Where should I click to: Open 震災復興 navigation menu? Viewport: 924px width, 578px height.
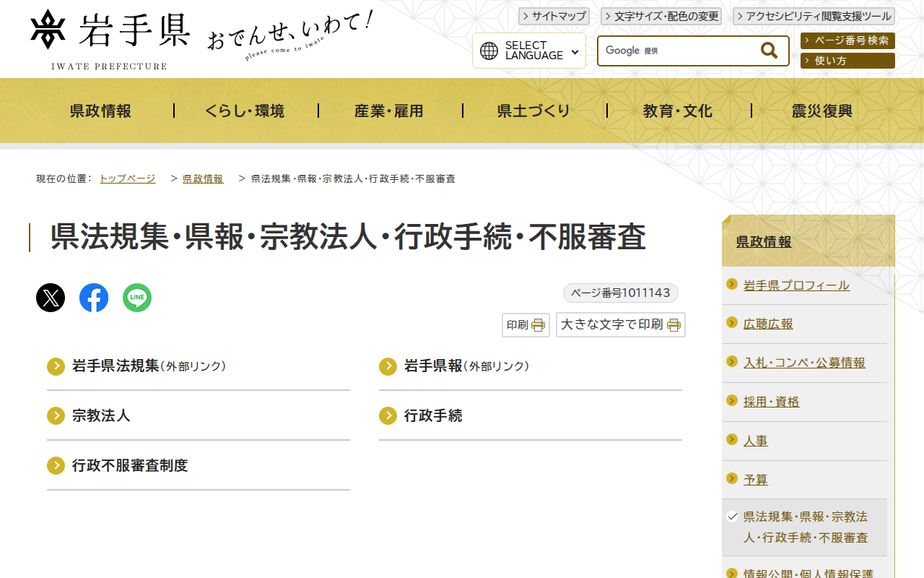(x=822, y=111)
